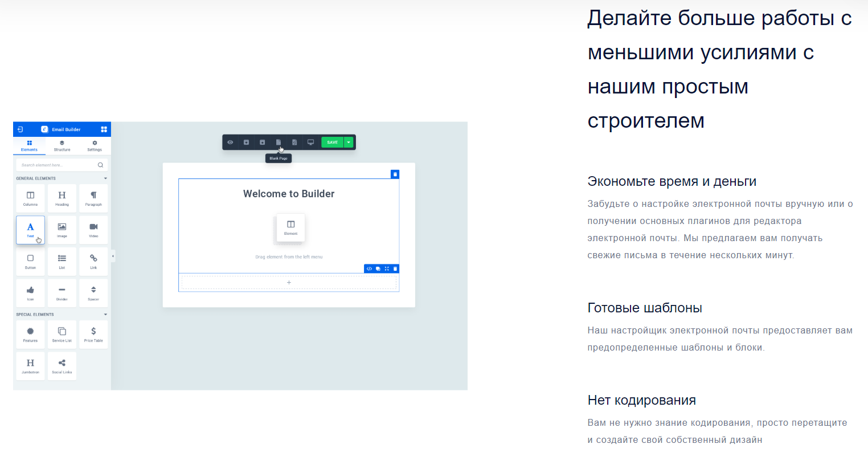Click the 'Нет кодирования' heading
Screen dimensions: 868x456
point(642,400)
